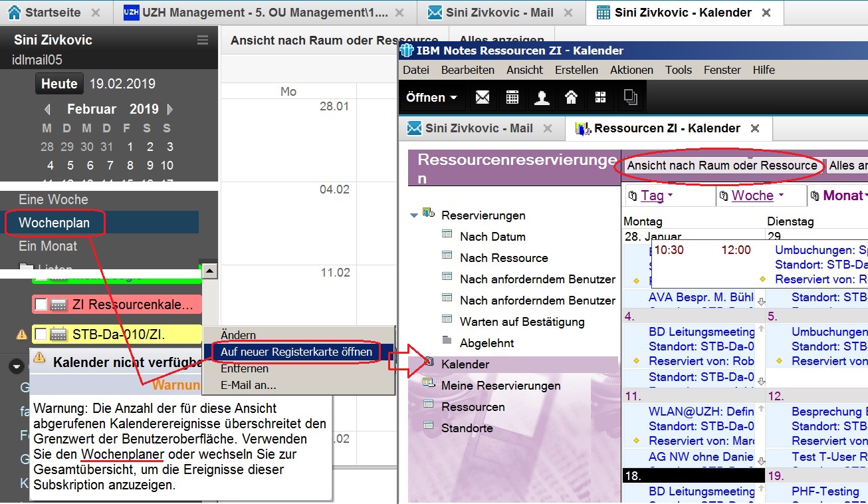Open the calendar icon in Notes toolbar
Screen dimensions: 868x504
tap(512, 98)
